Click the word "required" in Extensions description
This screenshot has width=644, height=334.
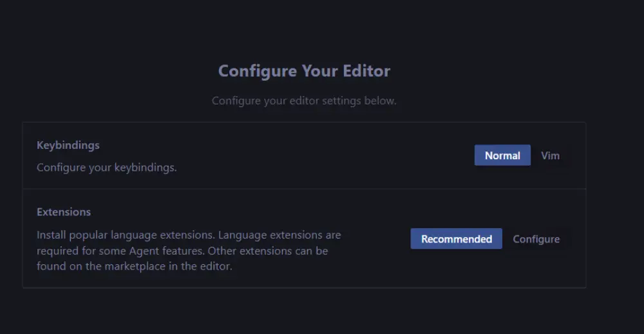(x=57, y=251)
